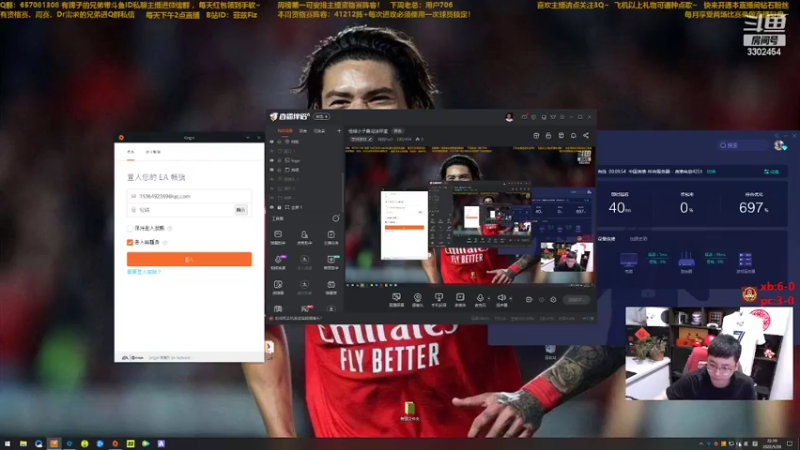Viewport: 800px width, 450px height.
Task: Open the user avatar in accelerator window
Action: (779, 145)
